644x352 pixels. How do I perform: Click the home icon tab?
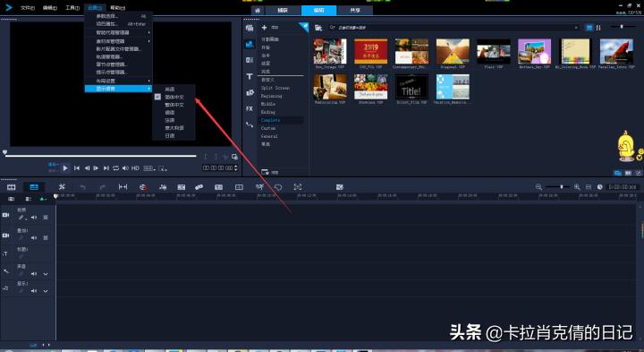(258, 10)
